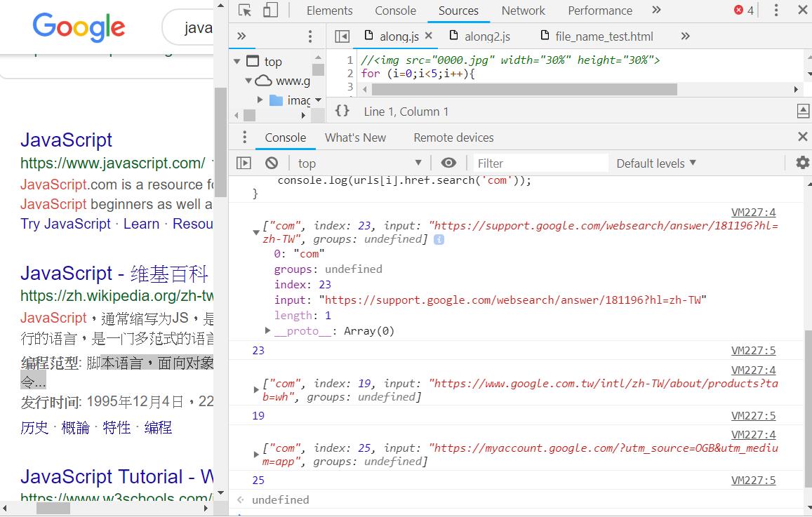This screenshot has height=517, width=812.
Task: Click the source editor horizontal scrollbar
Action: pos(524,90)
